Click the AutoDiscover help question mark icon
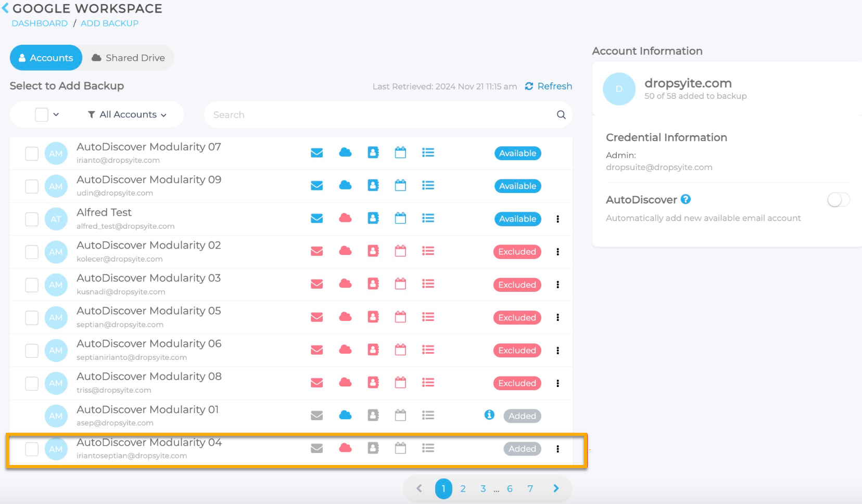The height and width of the screenshot is (504, 862). tap(686, 199)
